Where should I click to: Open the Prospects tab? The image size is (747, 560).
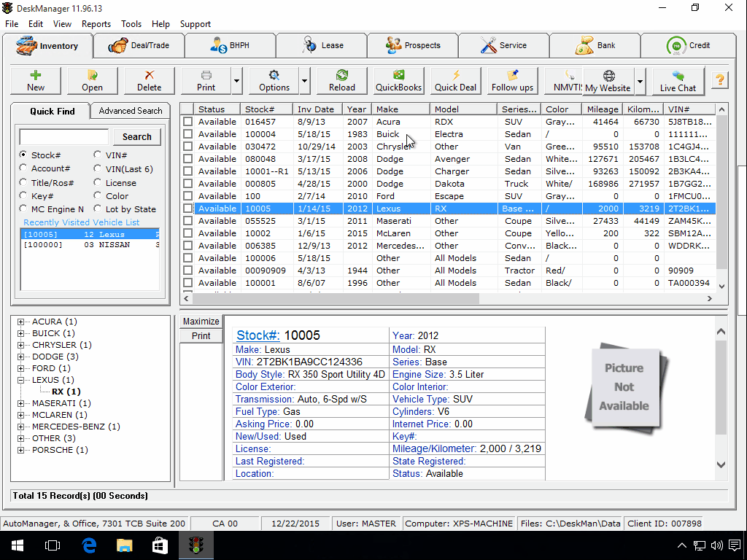[413, 45]
